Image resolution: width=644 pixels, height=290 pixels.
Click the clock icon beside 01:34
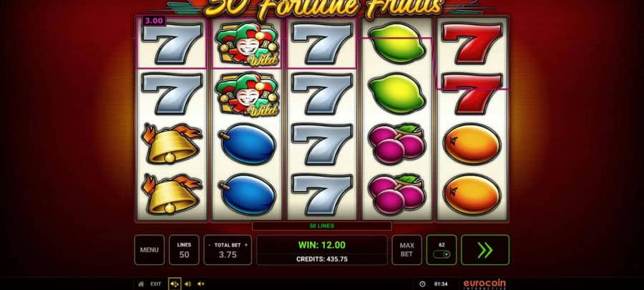pos(422,284)
